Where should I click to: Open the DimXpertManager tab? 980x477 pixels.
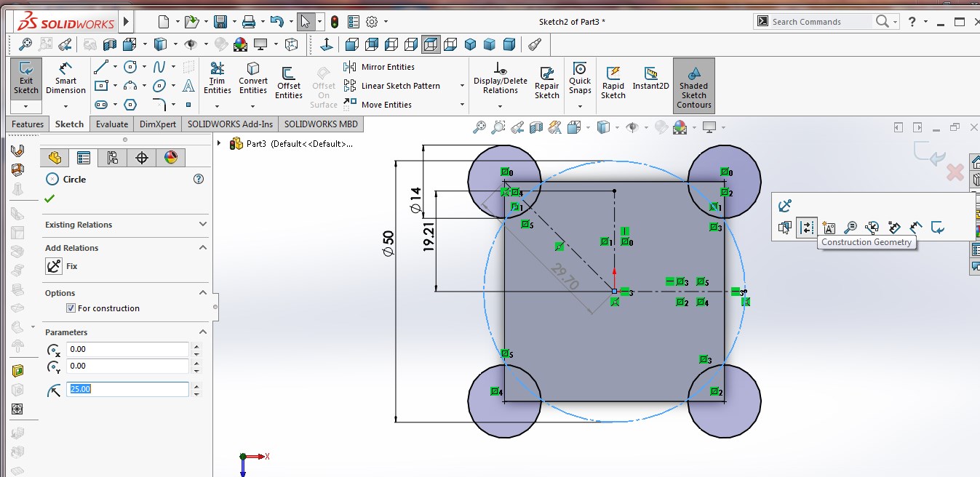tap(142, 157)
